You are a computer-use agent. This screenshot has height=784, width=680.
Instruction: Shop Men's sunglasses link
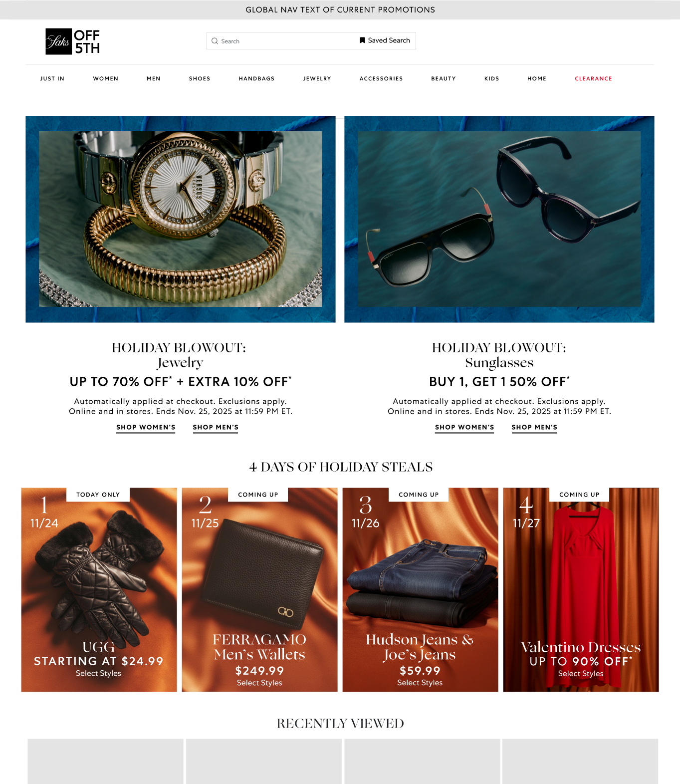(x=534, y=428)
